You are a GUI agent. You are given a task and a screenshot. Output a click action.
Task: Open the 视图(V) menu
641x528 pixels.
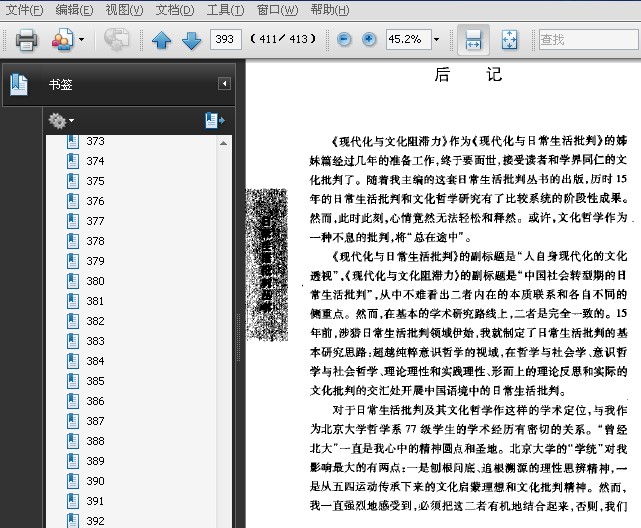[x=124, y=10]
